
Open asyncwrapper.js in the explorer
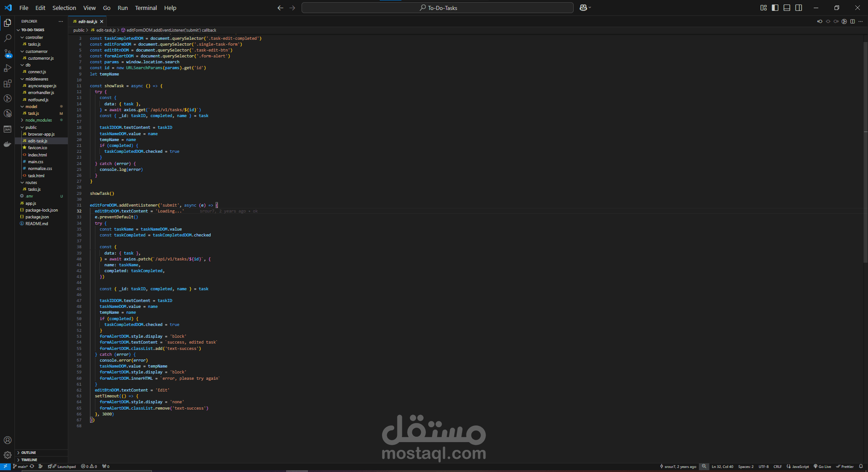(42, 86)
